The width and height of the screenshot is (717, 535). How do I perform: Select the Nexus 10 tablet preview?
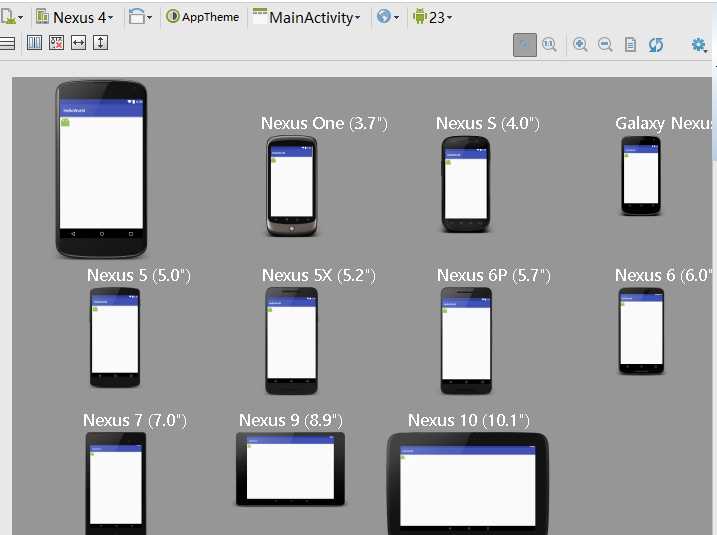(467, 483)
